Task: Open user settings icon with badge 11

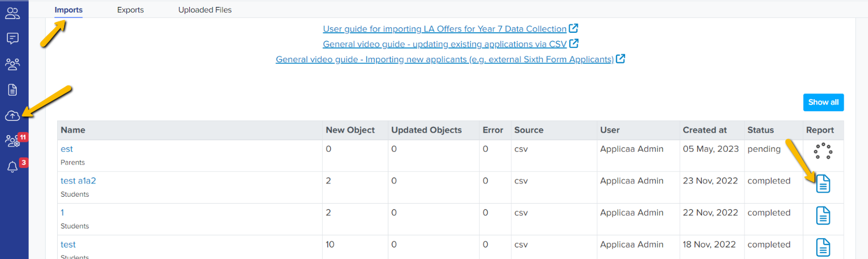Action: pyautogui.click(x=12, y=141)
